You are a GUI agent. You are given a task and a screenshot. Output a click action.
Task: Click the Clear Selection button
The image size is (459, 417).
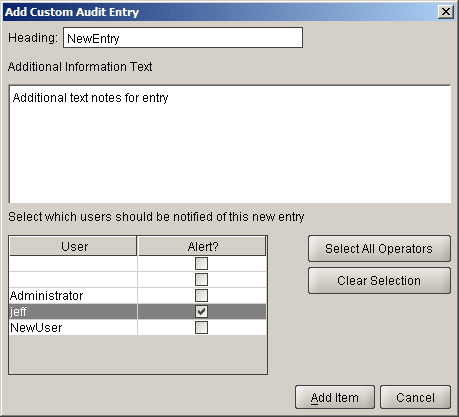pyautogui.click(x=379, y=281)
